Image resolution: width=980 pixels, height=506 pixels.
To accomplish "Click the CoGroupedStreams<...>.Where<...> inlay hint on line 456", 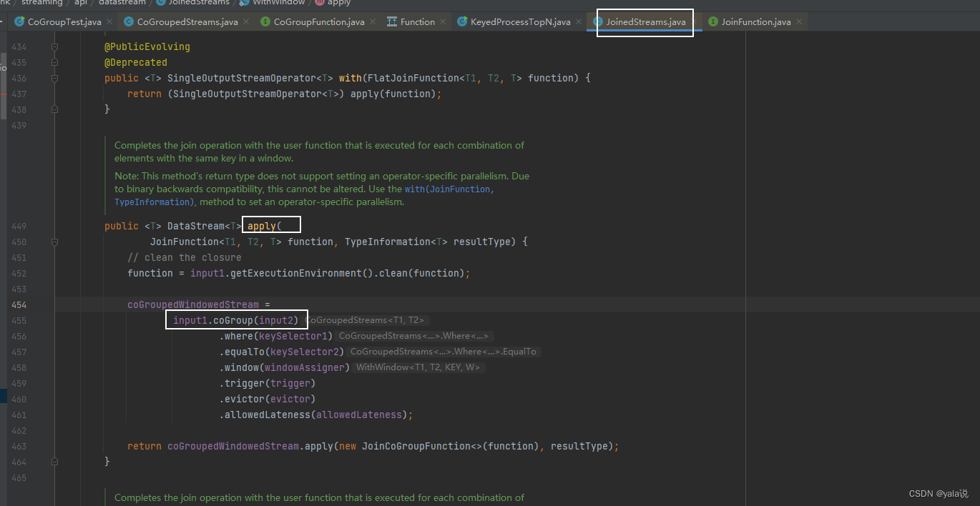I will click(413, 336).
